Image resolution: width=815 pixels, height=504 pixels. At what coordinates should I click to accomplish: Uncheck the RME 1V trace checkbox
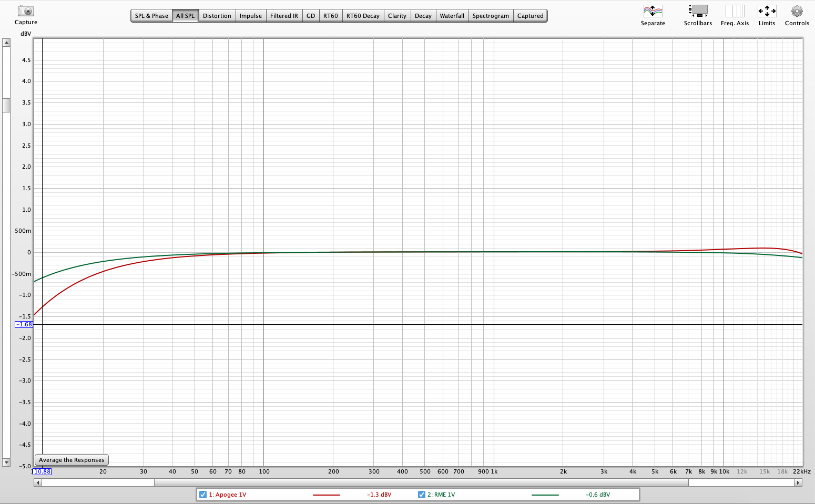421,495
